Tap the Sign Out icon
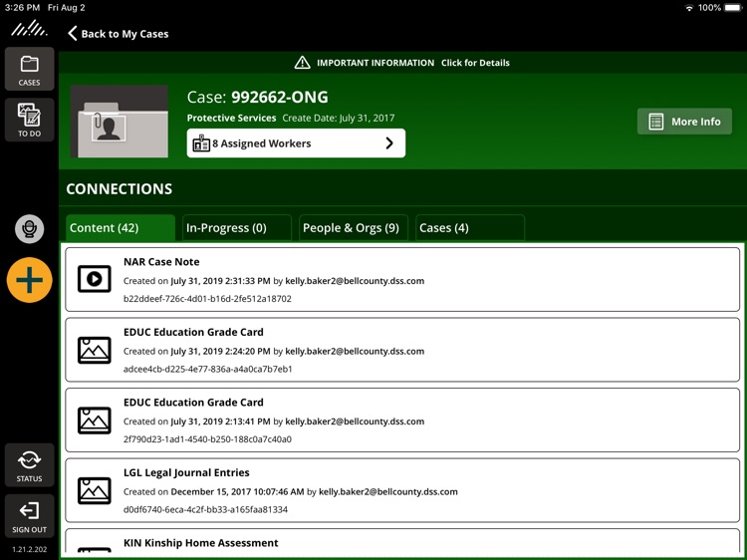Viewport: 747px width, 560px height. tap(30, 516)
